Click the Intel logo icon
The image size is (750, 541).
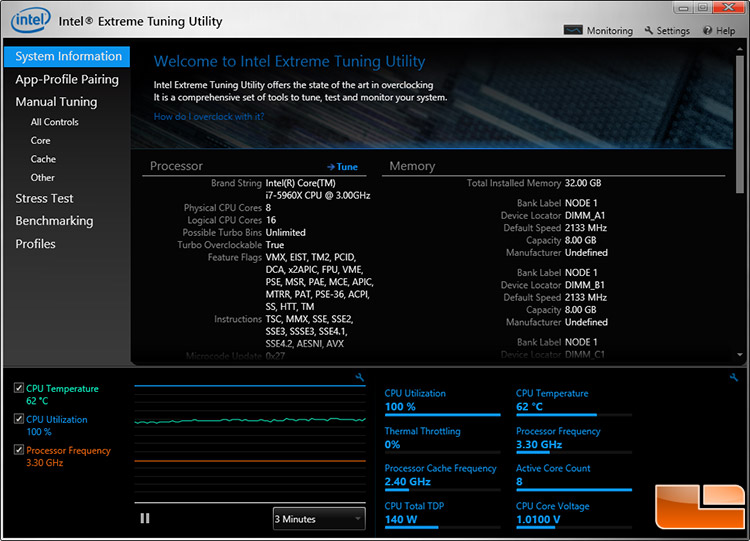31,21
